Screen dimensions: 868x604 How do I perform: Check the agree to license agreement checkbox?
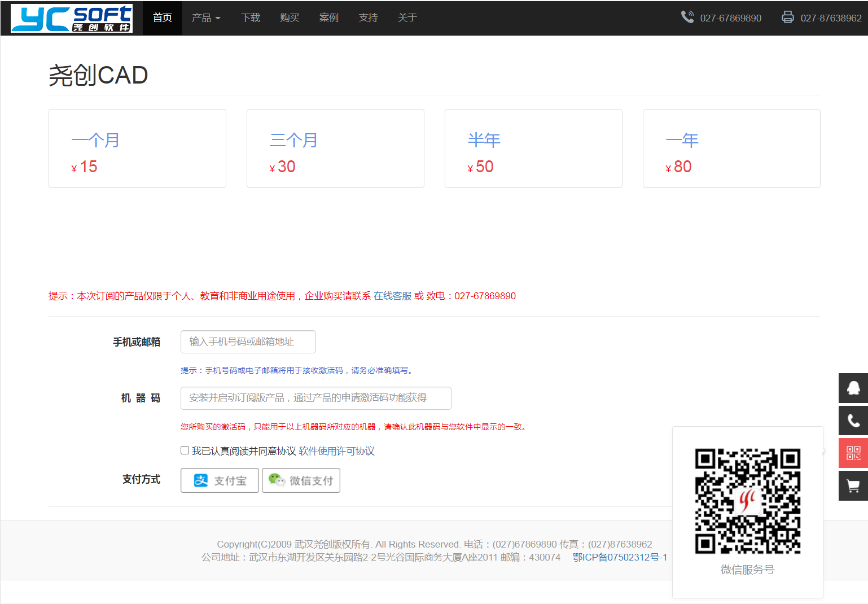tap(185, 450)
